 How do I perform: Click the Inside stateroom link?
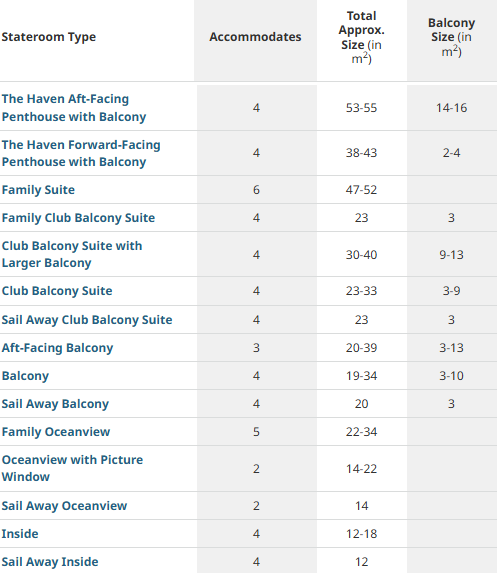pyautogui.click(x=20, y=534)
